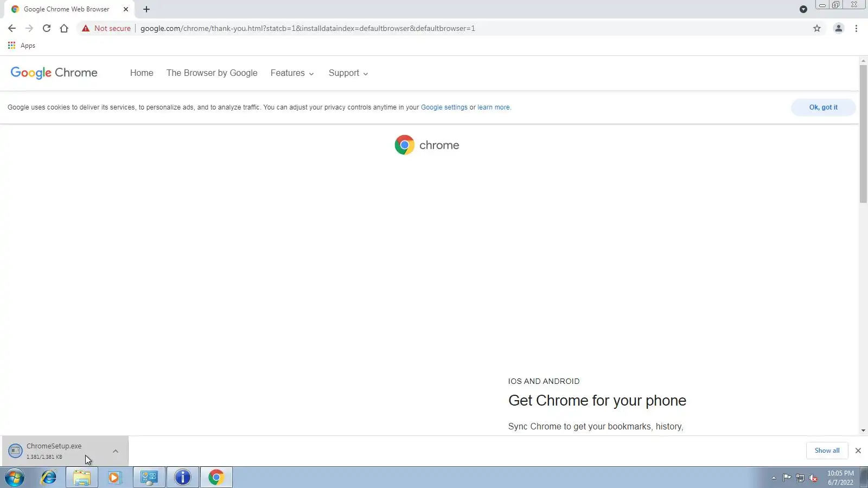Click the browser forward arrow
The height and width of the screenshot is (488, 868).
29,28
